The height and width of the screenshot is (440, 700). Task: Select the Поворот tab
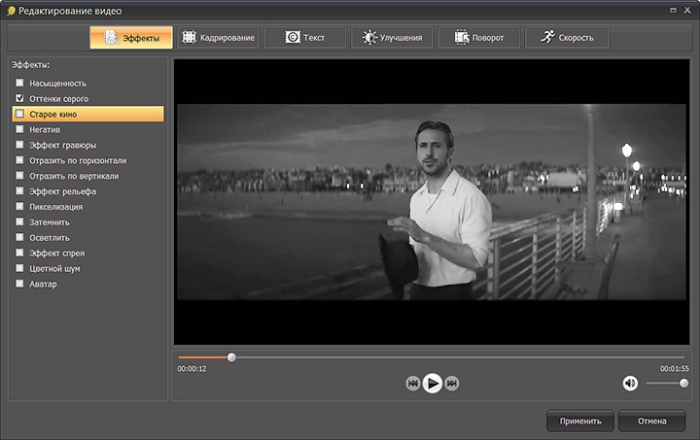(479, 37)
